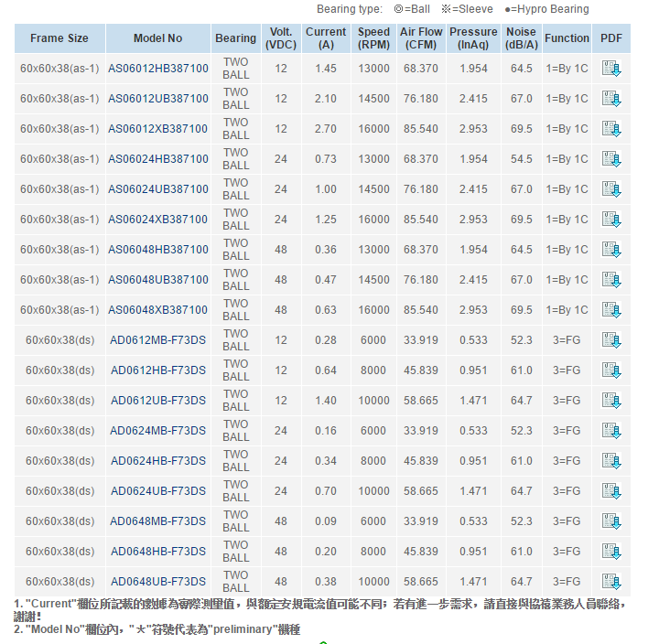
Task: Click the Bearing column header
Action: tap(236, 38)
